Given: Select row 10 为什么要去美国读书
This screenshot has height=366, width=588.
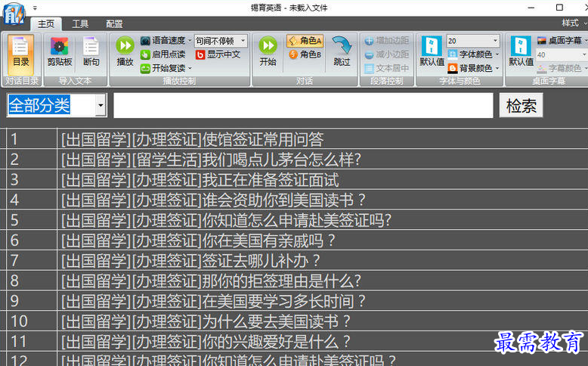Looking at the screenshot, I should click(x=294, y=321).
